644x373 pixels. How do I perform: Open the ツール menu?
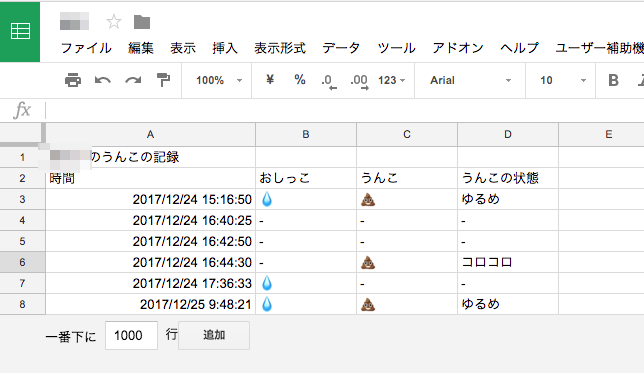click(396, 48)
